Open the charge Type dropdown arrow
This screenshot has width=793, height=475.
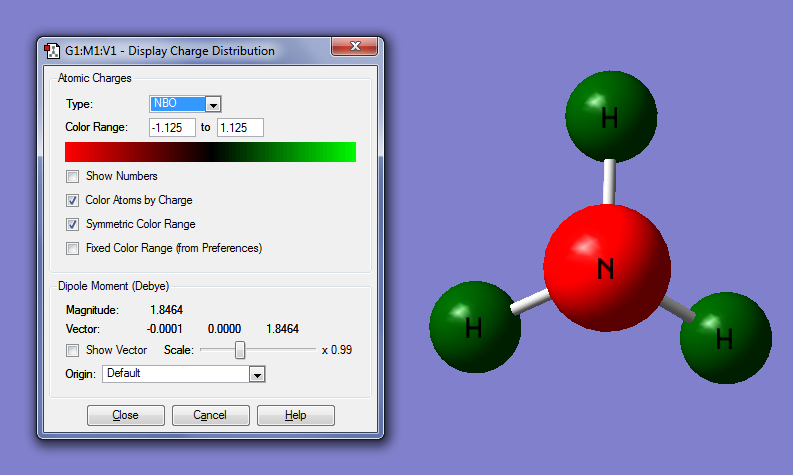[x=213, y=104]
